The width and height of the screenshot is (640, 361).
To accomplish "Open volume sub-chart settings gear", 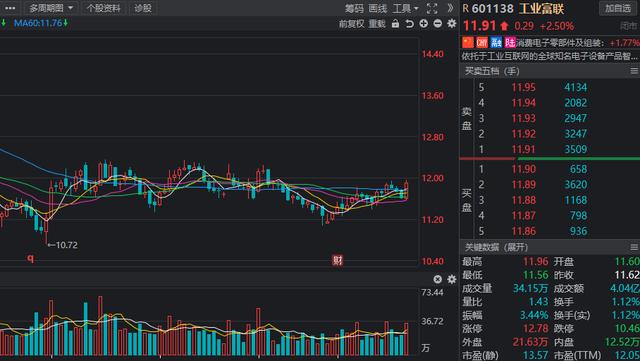I will pyautogui.click(x=451, y=279).
